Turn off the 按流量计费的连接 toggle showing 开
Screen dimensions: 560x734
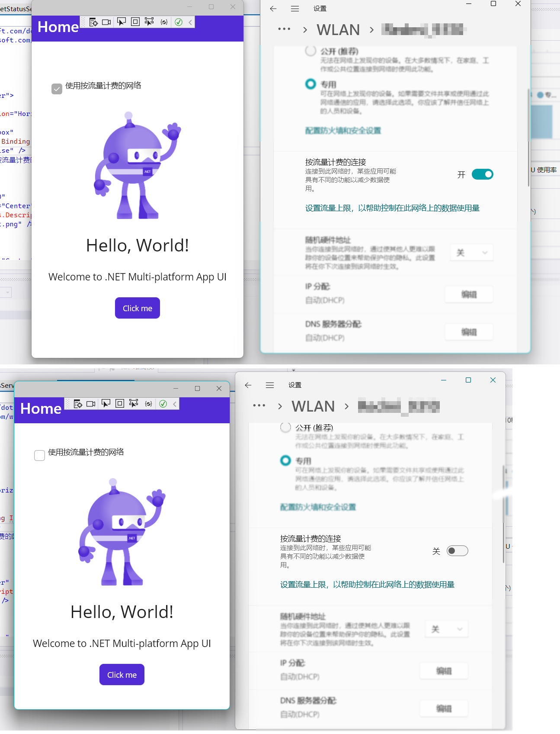483,174
